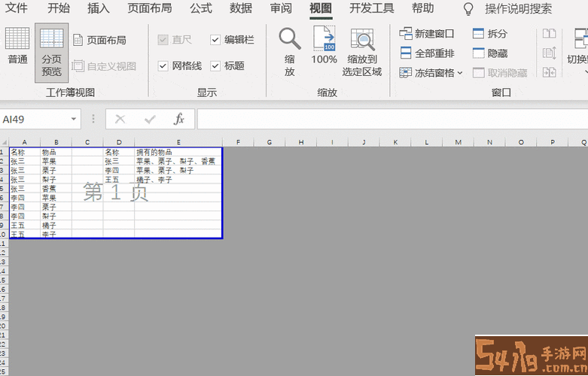Click cell E4 containing 橘子、李子
Image resolution: width=588 pixels, height=376 pixels.
[178, 180]
